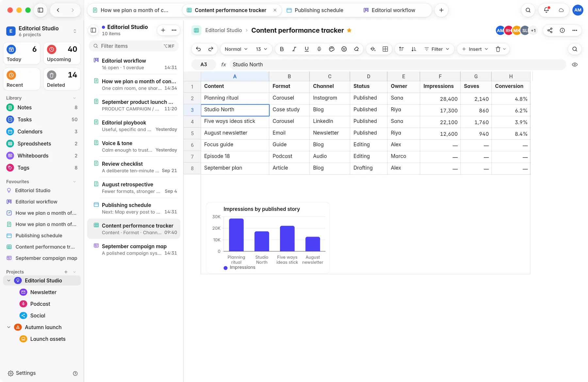Collapse the Autumn launch project
This screenshot has width=588, height=382.
click(x=9, y=327)
